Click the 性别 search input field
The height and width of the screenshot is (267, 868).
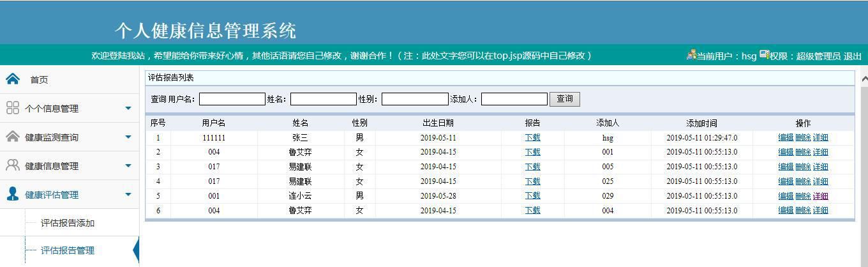(415, 99)
